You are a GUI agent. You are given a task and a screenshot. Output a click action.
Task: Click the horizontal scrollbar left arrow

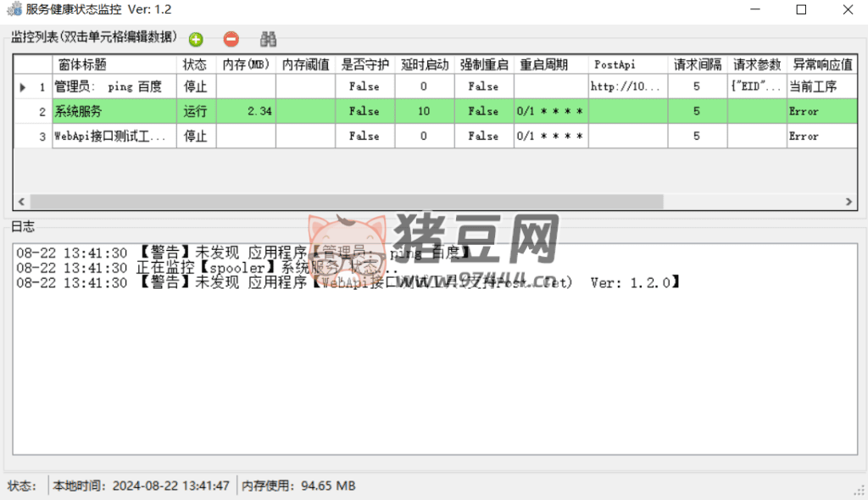click(21, 202)
